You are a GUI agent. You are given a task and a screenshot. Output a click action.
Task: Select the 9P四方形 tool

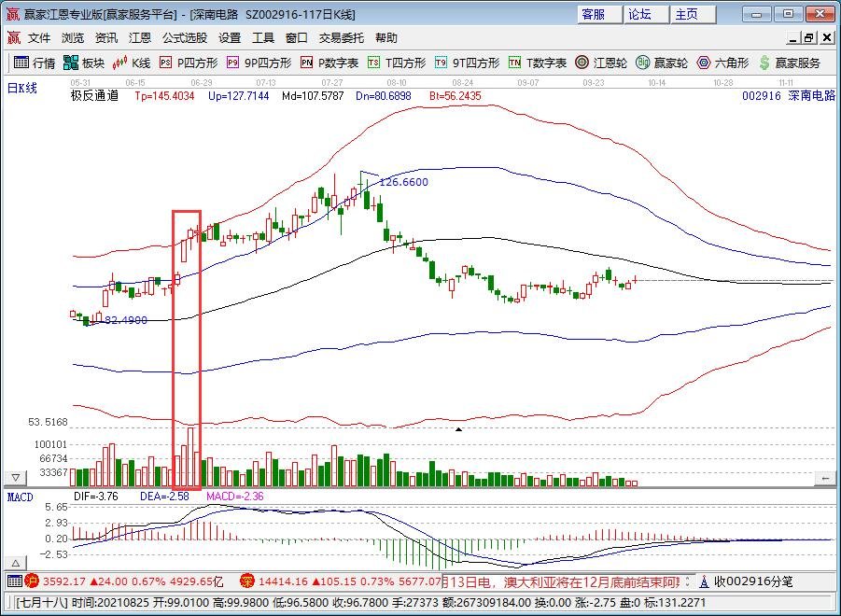pyautogui.click(x=258, y=63)
